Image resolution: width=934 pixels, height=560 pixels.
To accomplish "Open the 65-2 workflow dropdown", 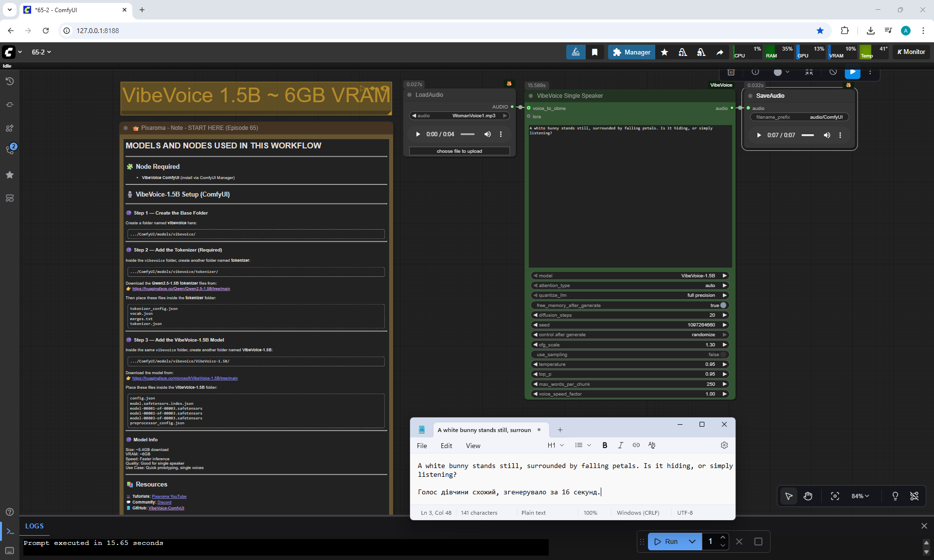I will tap(41, 52).
